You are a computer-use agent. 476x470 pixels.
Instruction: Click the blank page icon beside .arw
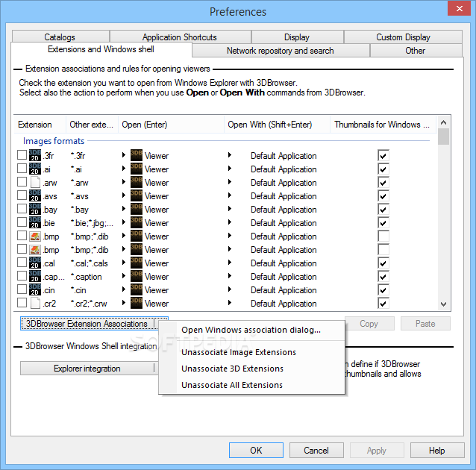pos(35,182)
